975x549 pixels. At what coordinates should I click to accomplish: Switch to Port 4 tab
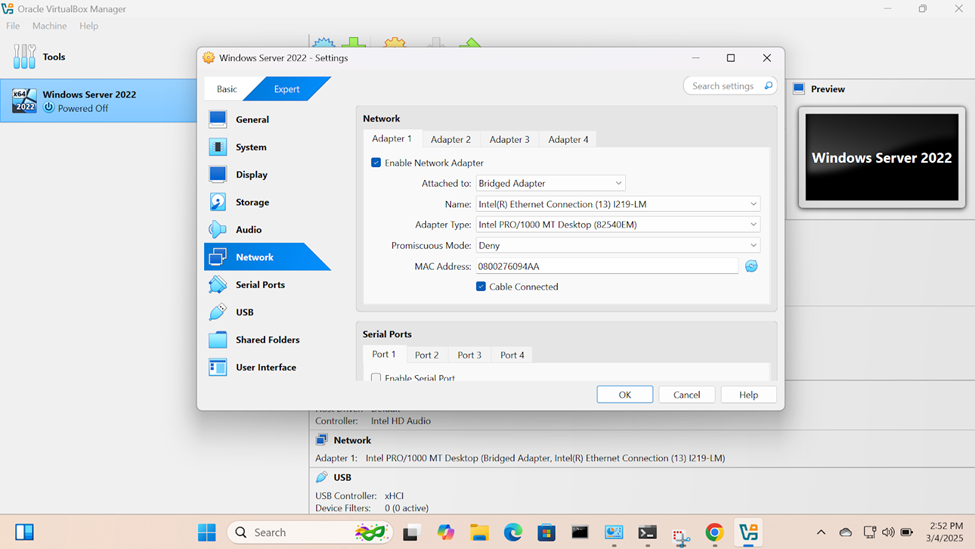coord(512,355)
